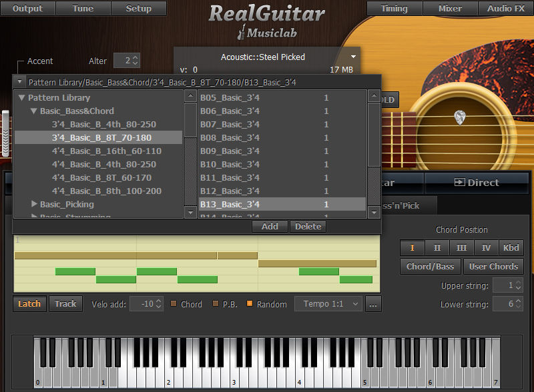Viewport: 534px width, 392px height.
Task: Switch to the Direct mode tab
Action: click(x=477, y=183)
